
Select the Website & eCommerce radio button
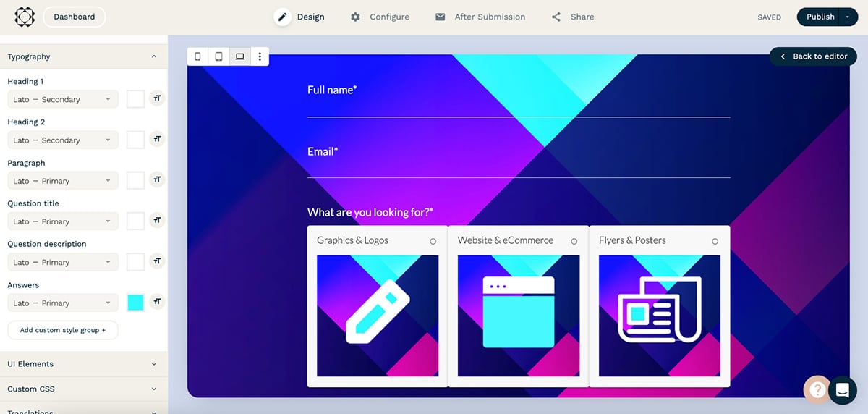pyautogui.click(x=574, y=241)
